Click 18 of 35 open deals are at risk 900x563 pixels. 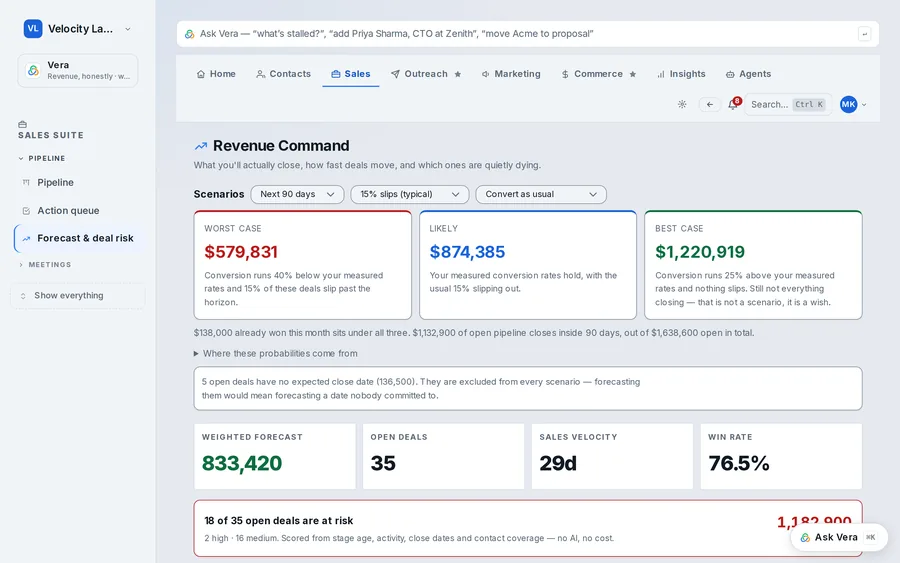[x=279, y=521]
